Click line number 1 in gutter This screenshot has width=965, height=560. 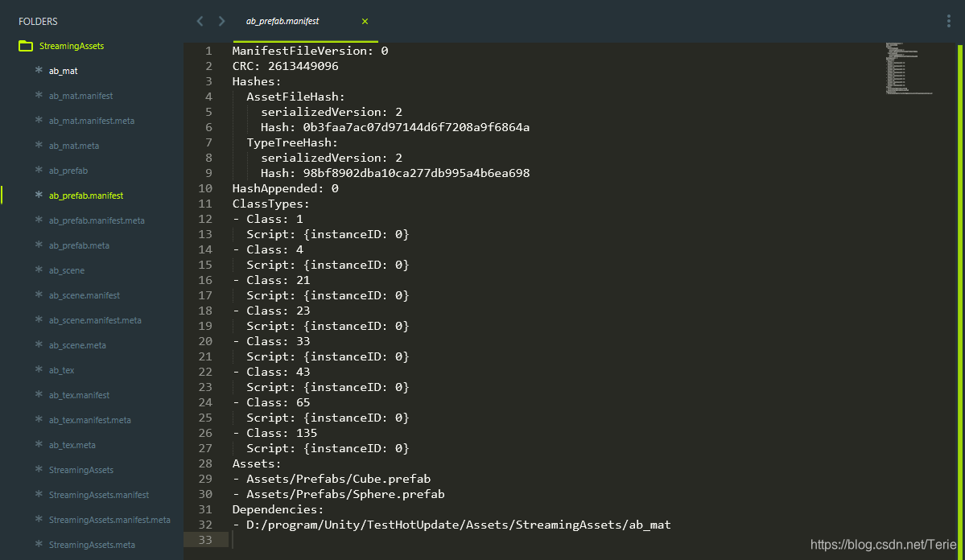tap(208, 51)
